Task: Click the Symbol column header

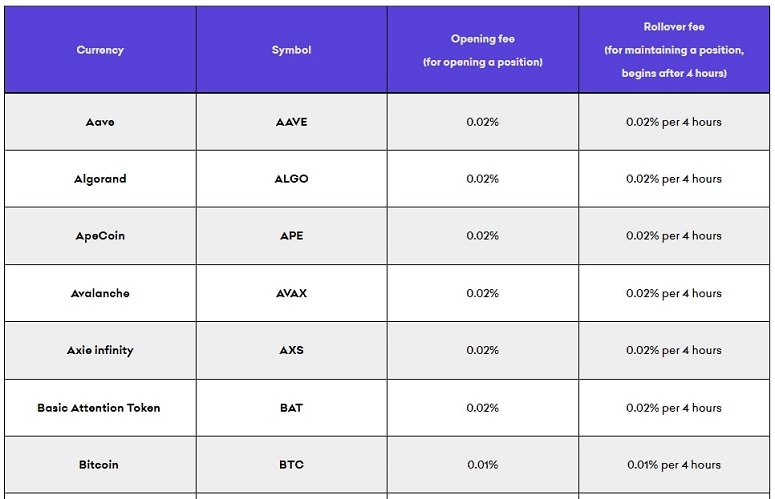Action: tap(291, 50)
